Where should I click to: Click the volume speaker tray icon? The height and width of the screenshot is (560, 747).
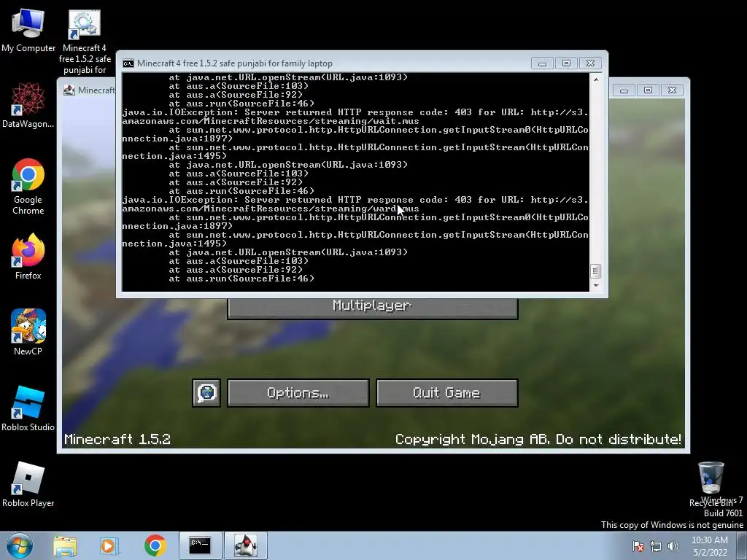click(673, 546)
